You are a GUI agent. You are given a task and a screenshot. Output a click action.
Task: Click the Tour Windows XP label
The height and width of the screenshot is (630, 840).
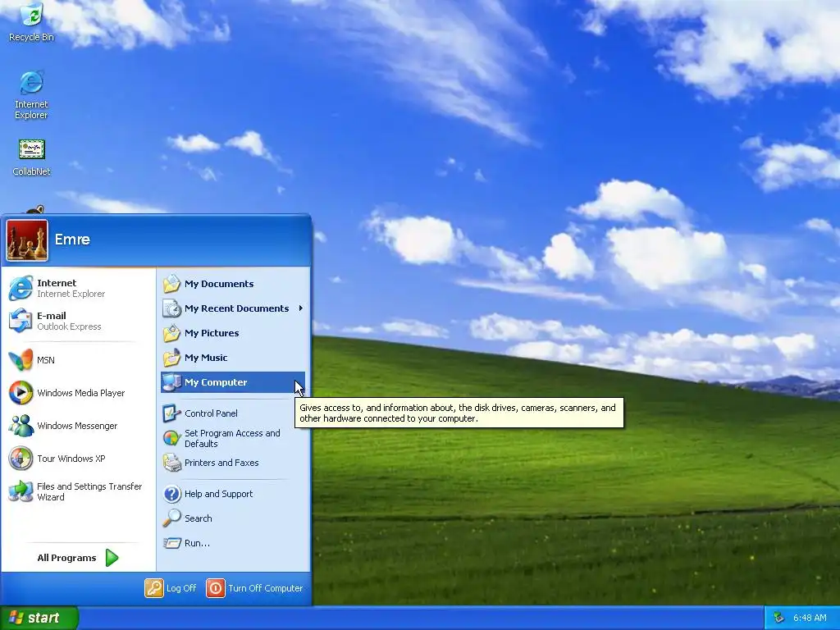tap(71, 459)
